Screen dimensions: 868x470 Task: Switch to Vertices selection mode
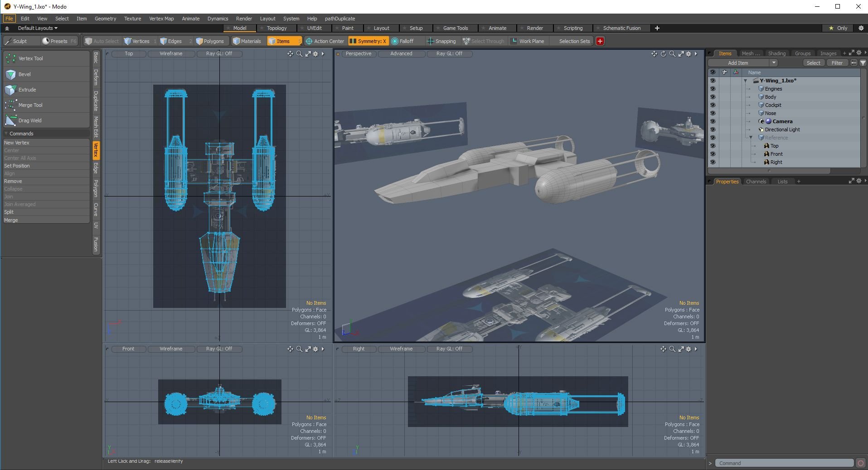point(140,41)
